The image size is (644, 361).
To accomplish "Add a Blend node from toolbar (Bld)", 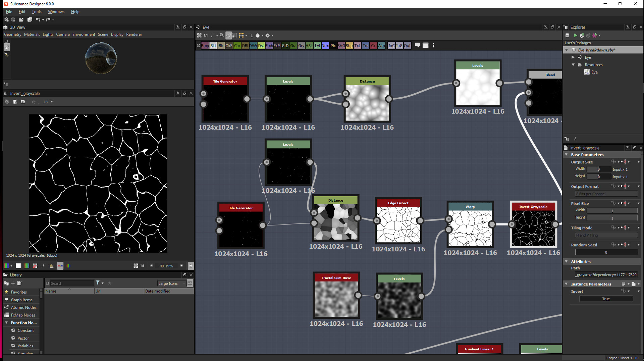I will click(x=213, y=46).
